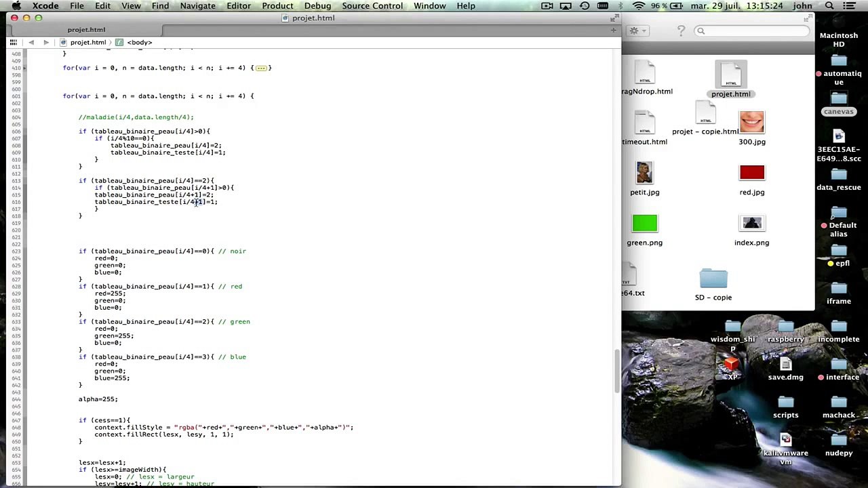Open Spotlight search in menu bar
Viewport: 868px width, 488px height.
click(829, 6)
